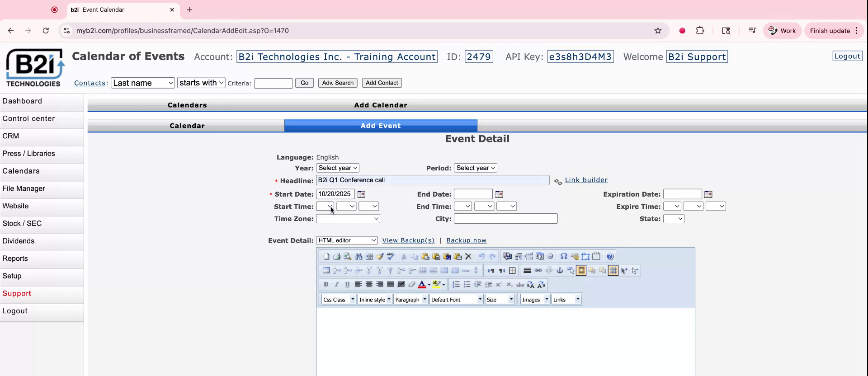The height and width of the screenshot is (376, 868).
Task: Open the Images dropdown in editor
Action: 535,300
